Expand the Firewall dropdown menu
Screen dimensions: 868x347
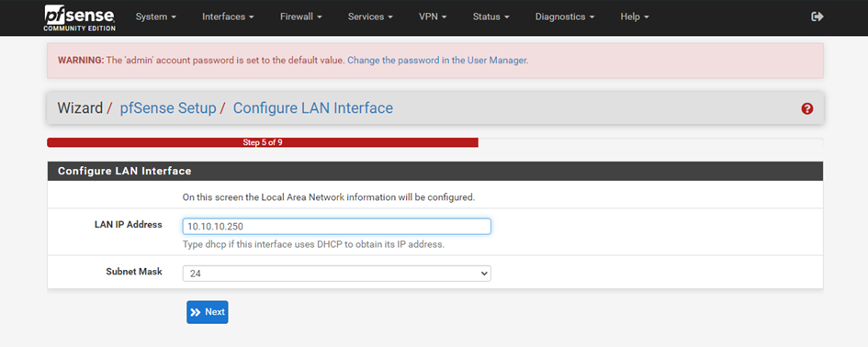[x=301, y=17]
